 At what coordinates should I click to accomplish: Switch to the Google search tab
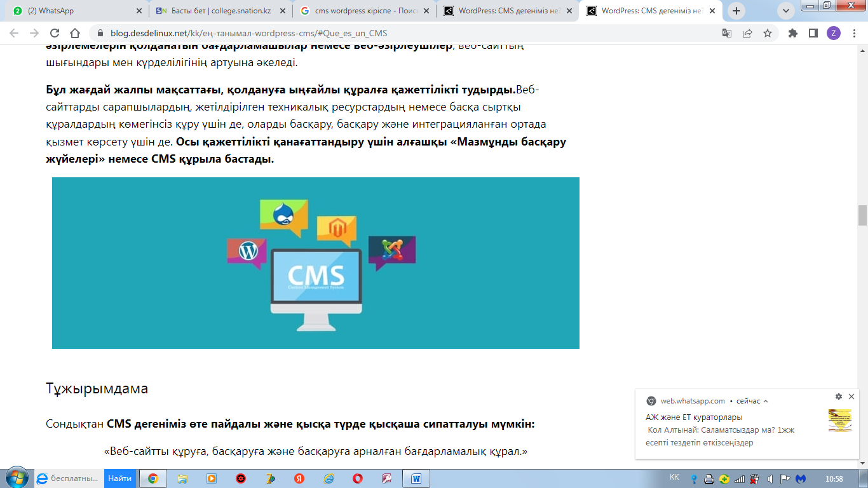coord(365,11)
